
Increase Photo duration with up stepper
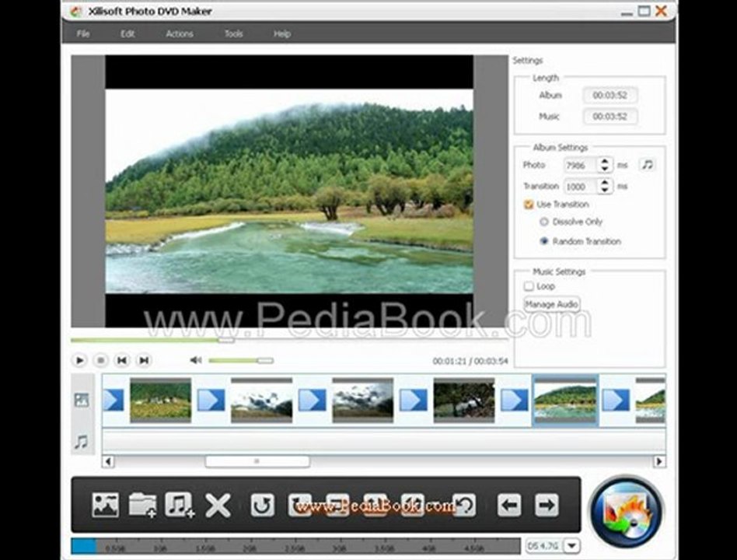click(605, 160)
